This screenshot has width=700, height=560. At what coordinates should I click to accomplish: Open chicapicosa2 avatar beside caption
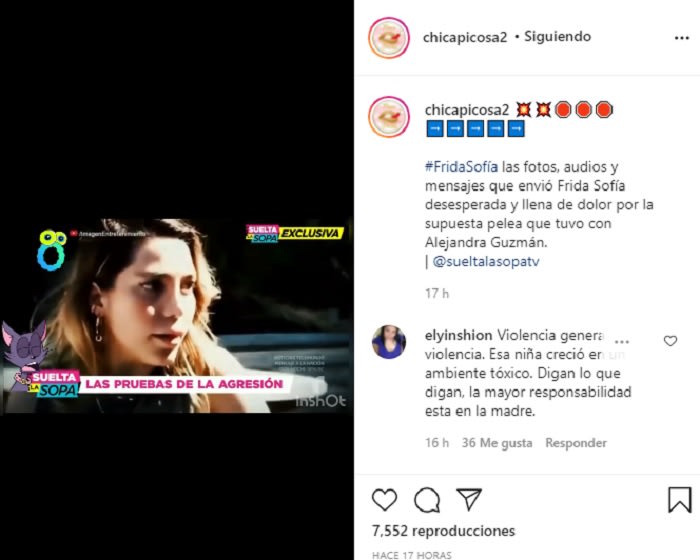point(389,117)
